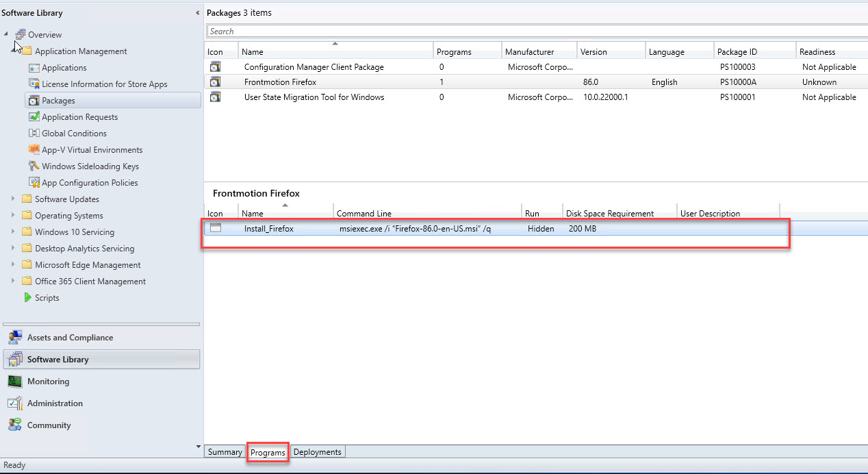Expand the Operating Systems folder

[13, 216]
